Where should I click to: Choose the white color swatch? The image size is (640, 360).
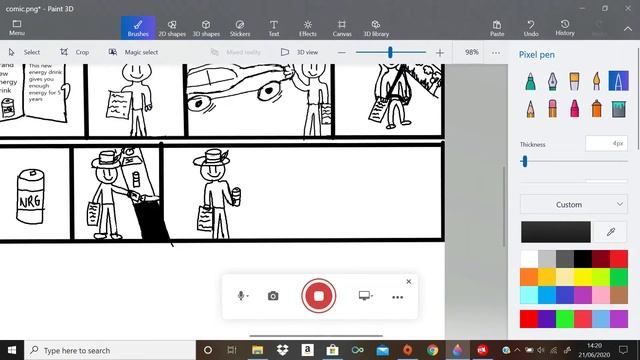click(x=529, y=259)
